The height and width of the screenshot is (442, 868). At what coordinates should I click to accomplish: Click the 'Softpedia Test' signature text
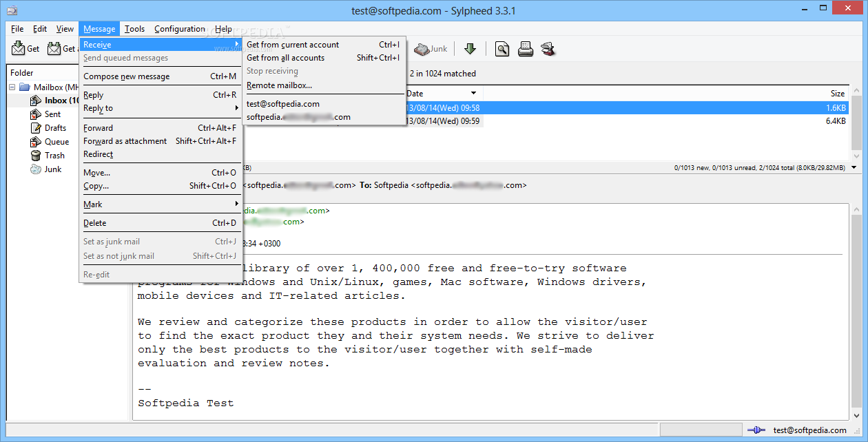186,403
